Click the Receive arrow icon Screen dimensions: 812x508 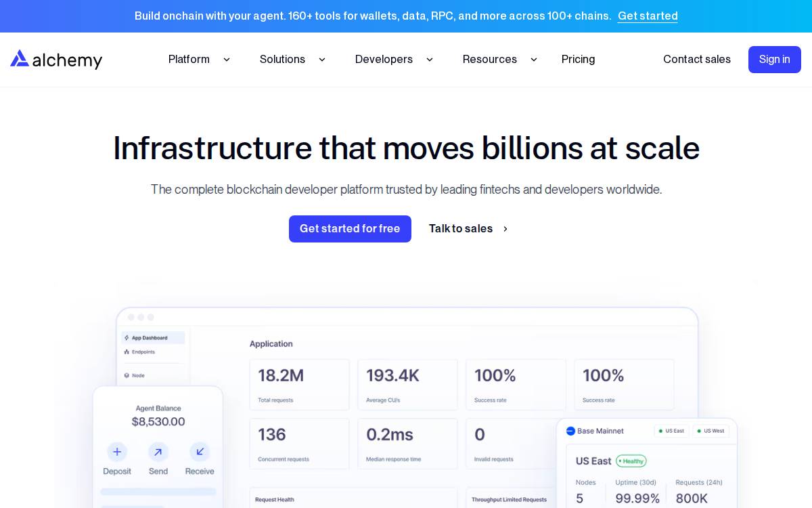pos(200,452)
